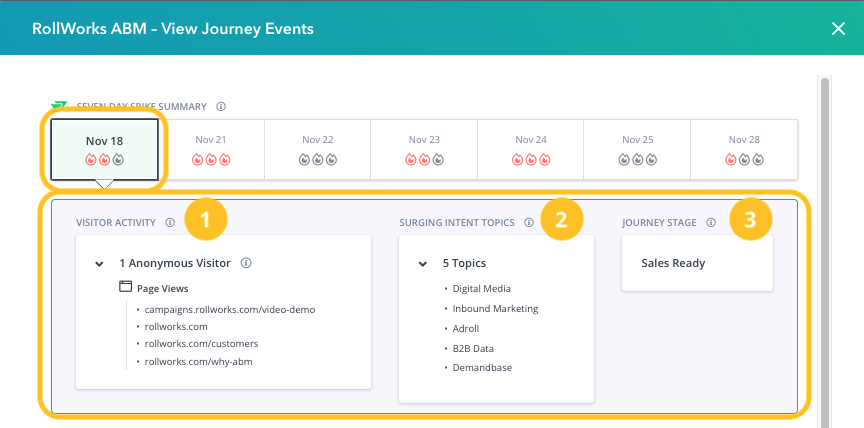Click info icon next to Journey Stage

711,223
